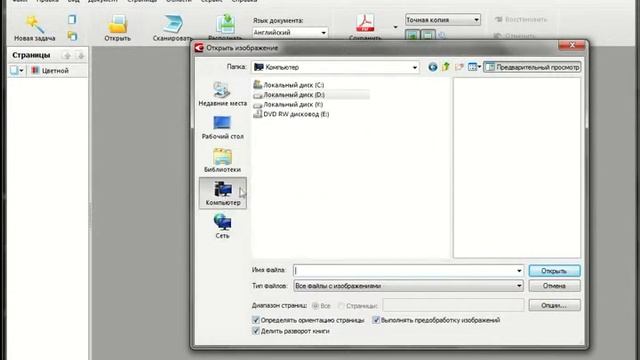The height and width of the screenshot is (360, 640).
Task: Open Сеть in the places bar
Action: tap(222, 226)
